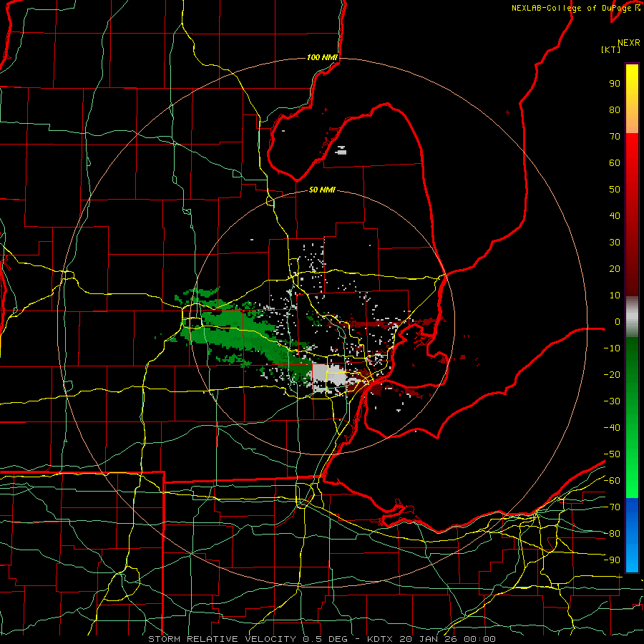Click the 60 value on the velocity scale
The image size is (644, 644).
coord(615,163)
